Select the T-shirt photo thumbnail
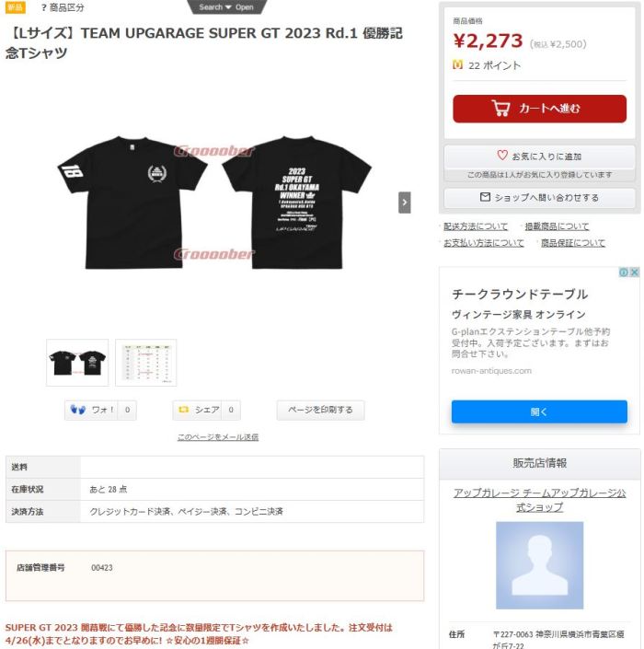This screenshot has height=649, width=644. pos(77,363)
